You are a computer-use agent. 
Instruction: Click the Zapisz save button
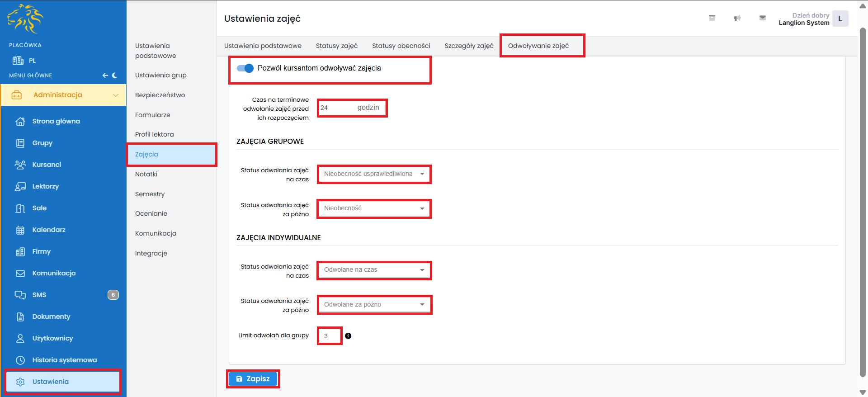(x=253, y=379)
